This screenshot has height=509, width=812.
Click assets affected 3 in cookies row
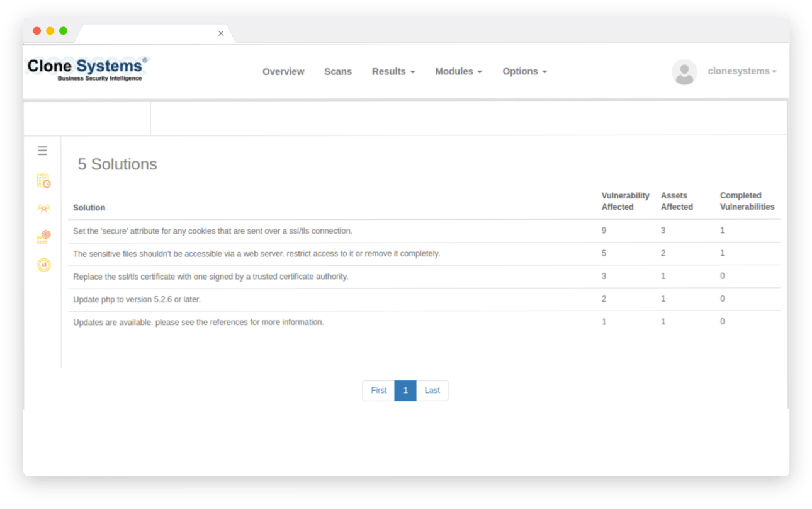tap(663, 231)
